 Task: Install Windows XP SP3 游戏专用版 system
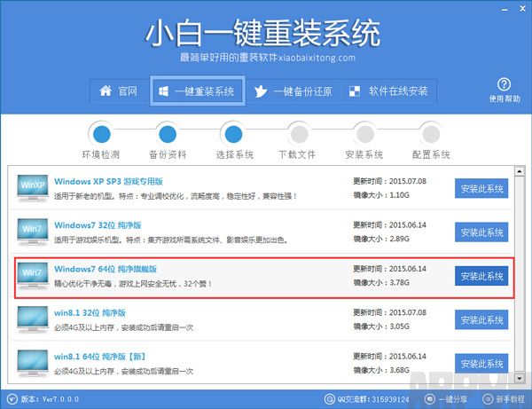[x=481, y=189]
